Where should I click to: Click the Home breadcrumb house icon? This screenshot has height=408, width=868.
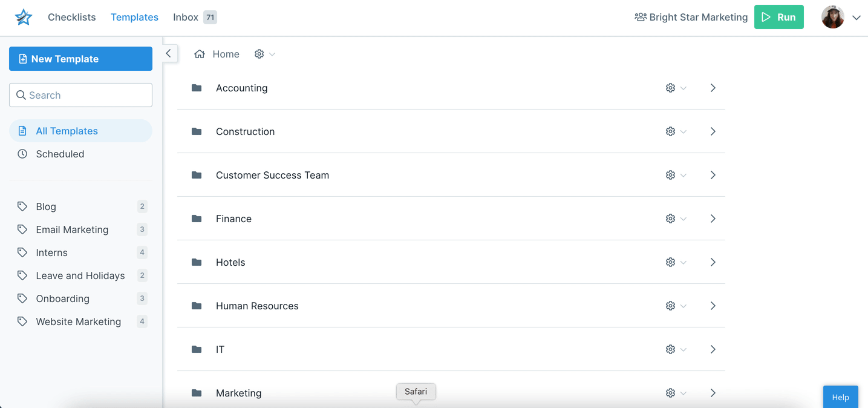(x=200, y=54)
